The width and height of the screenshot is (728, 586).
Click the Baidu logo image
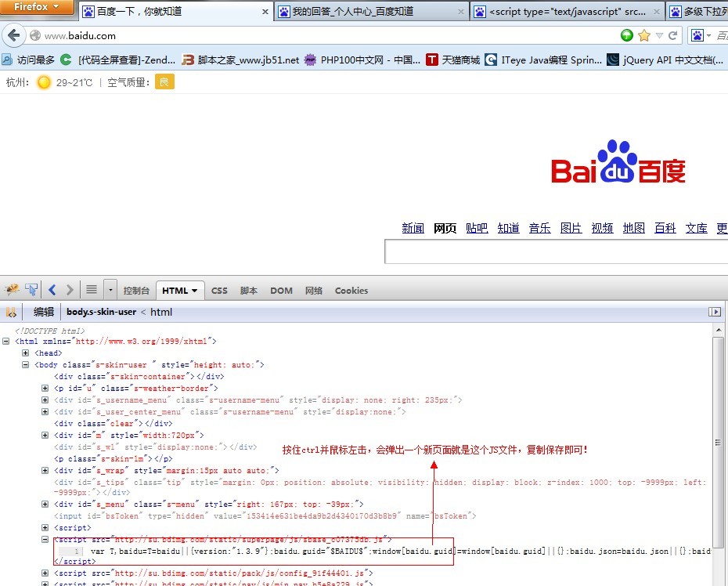point(618,163)
